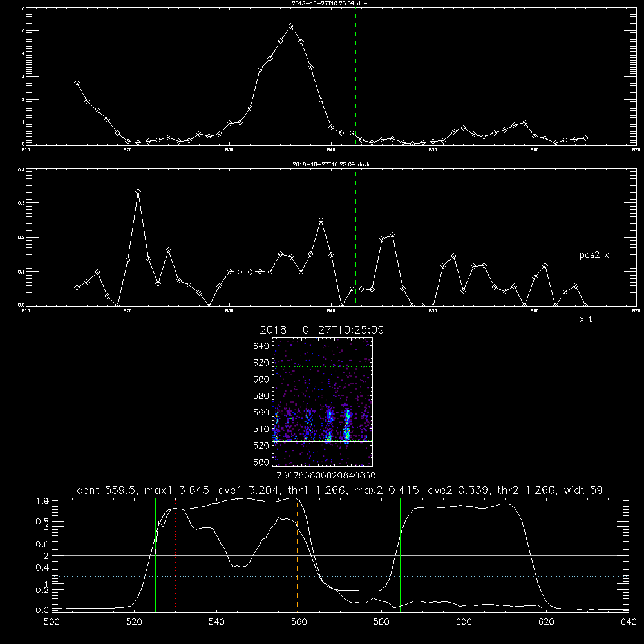Click the 'max1 3.645' value

tap(178, 490)
